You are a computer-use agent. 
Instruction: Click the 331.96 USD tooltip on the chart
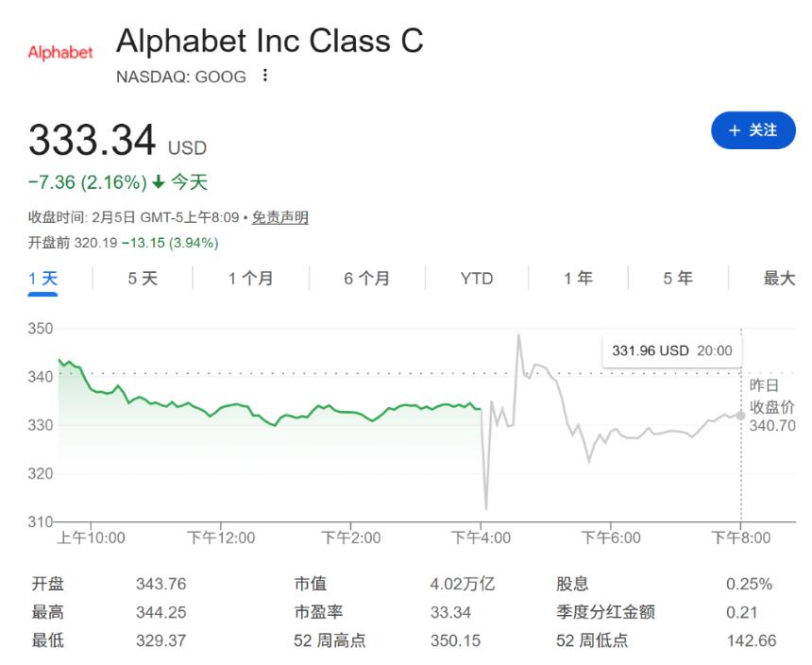click(x=671, y=350)
